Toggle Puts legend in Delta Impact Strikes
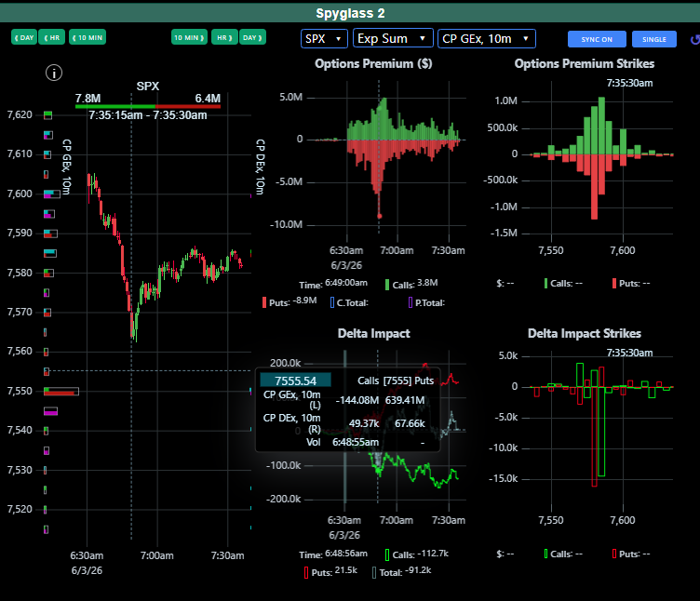 tap(631, 554)
